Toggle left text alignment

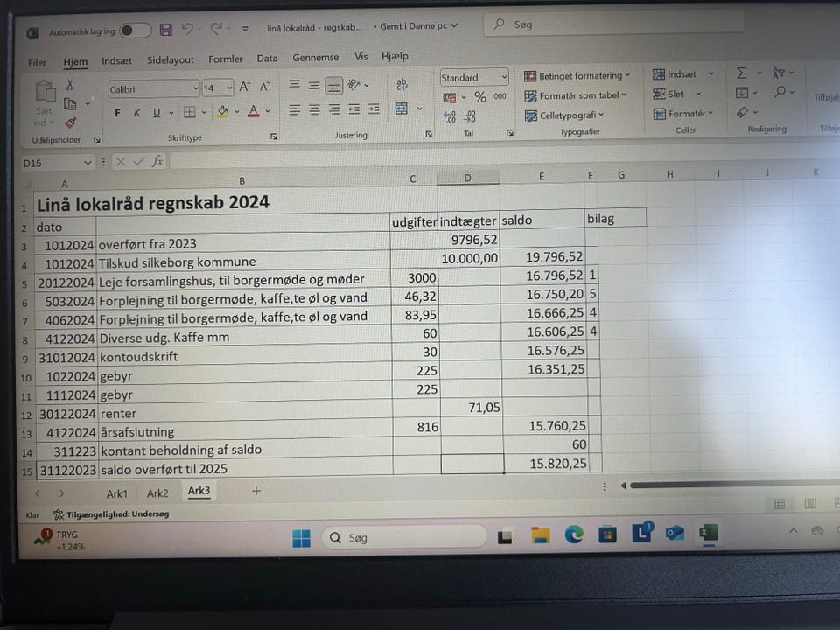click(294, 110)
